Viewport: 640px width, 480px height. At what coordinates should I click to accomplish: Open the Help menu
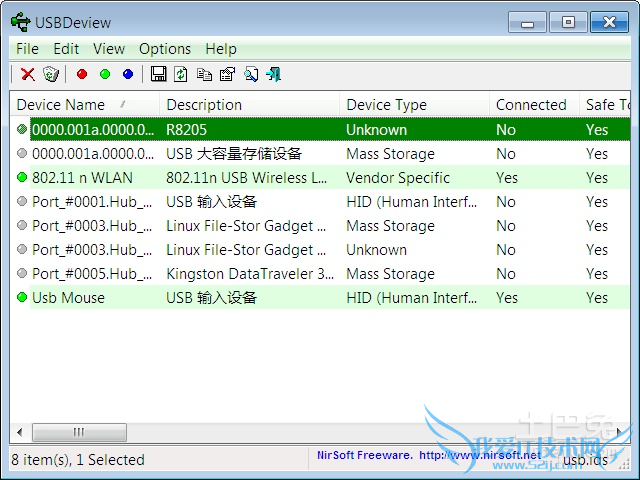(221, 49)
